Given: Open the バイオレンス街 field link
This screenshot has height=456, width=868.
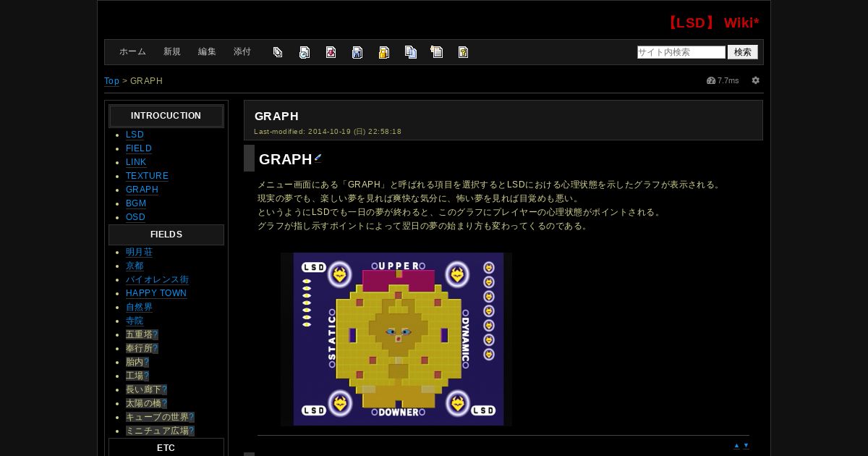Looking at the screenshot, I should tap(157, 279).
